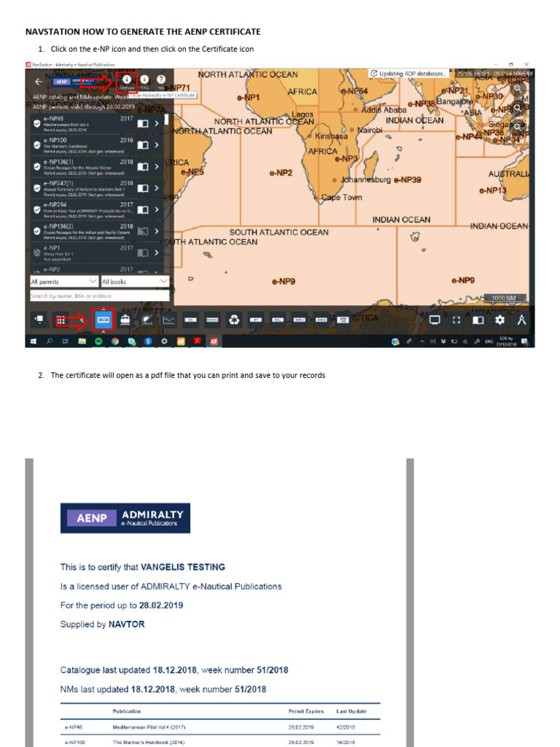560x747 pixels.
Task: Click the publication list scrollbar thumb
Action: pos(167,119)
